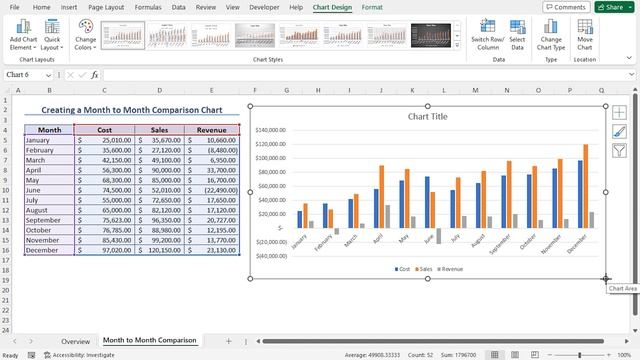Open the Add Chart Element menu

(23, 35)
